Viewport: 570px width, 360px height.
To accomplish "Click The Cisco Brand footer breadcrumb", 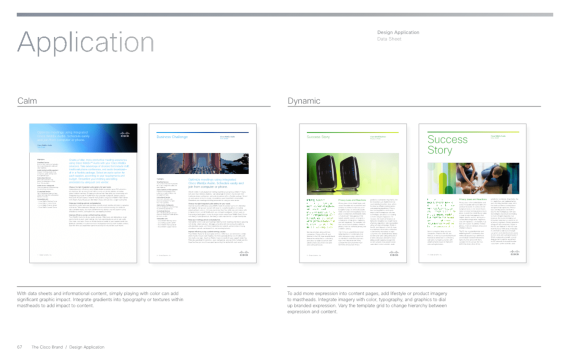I will [47, 347].
